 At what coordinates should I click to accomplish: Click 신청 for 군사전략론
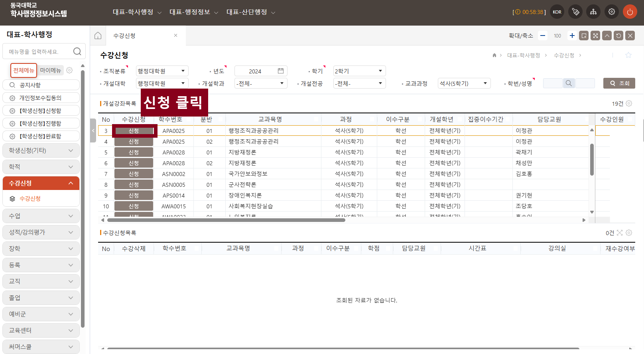point(134,185)
